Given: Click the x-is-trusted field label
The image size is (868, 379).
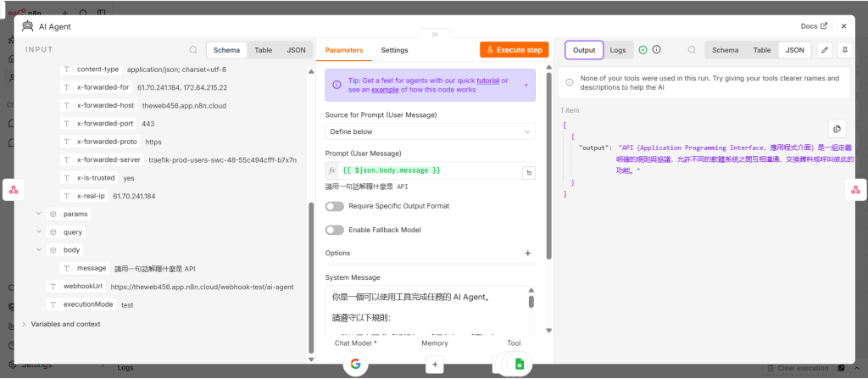Looking at the screenshot, I should [x=96, y=178].
